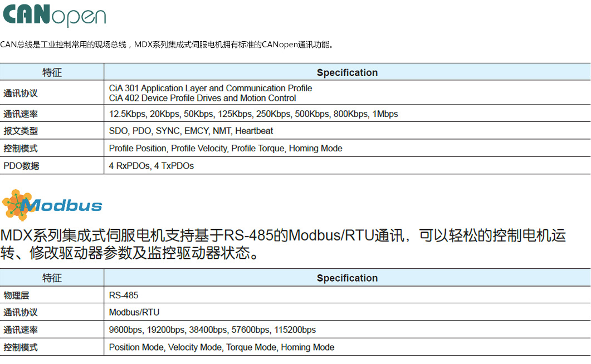Click the "特征" header in the Modbus table
Viewport: 591px width, 364px height.
click(x=52, y=278)
